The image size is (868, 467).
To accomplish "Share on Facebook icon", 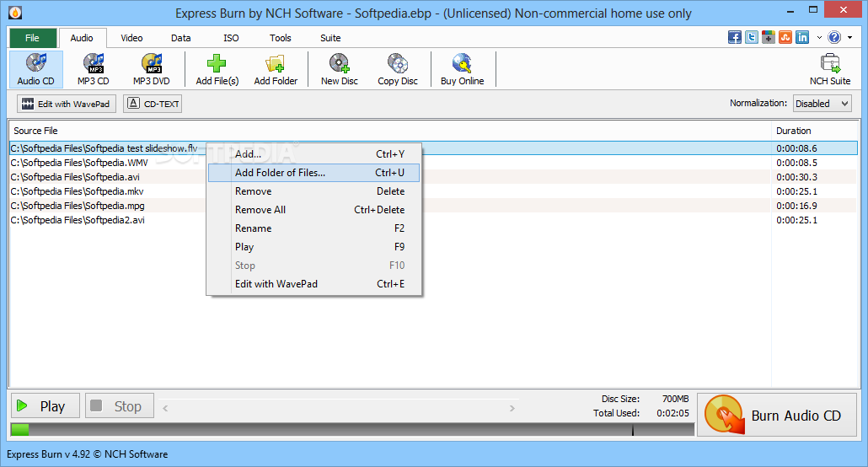I will (735, 38).
